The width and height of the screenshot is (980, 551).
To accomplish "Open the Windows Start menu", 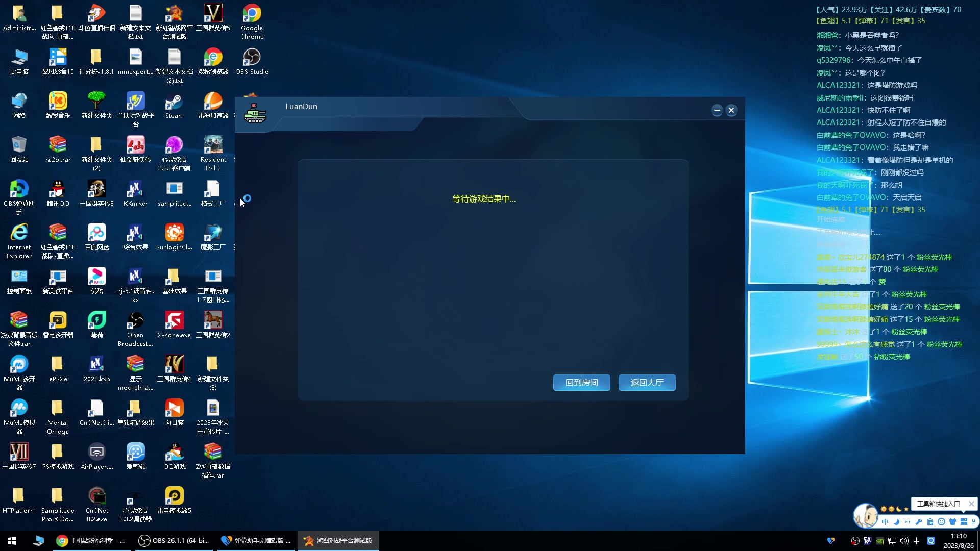I will point(12,541).
